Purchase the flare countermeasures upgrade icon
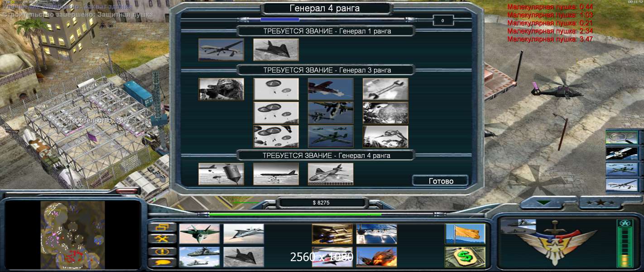This screenshot has width=644, height=272. tap(377, 234)
